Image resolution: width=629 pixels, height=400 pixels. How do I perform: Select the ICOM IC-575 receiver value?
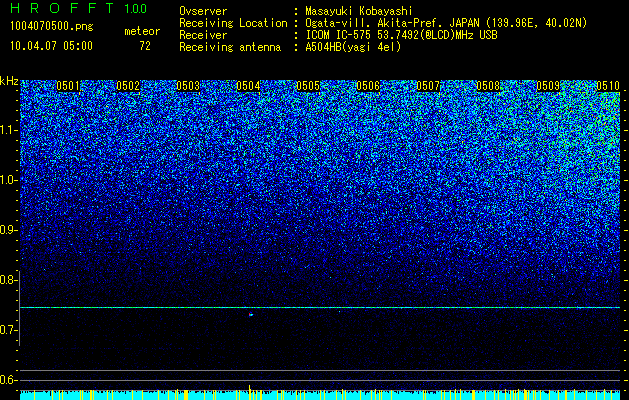click(401, 35)
